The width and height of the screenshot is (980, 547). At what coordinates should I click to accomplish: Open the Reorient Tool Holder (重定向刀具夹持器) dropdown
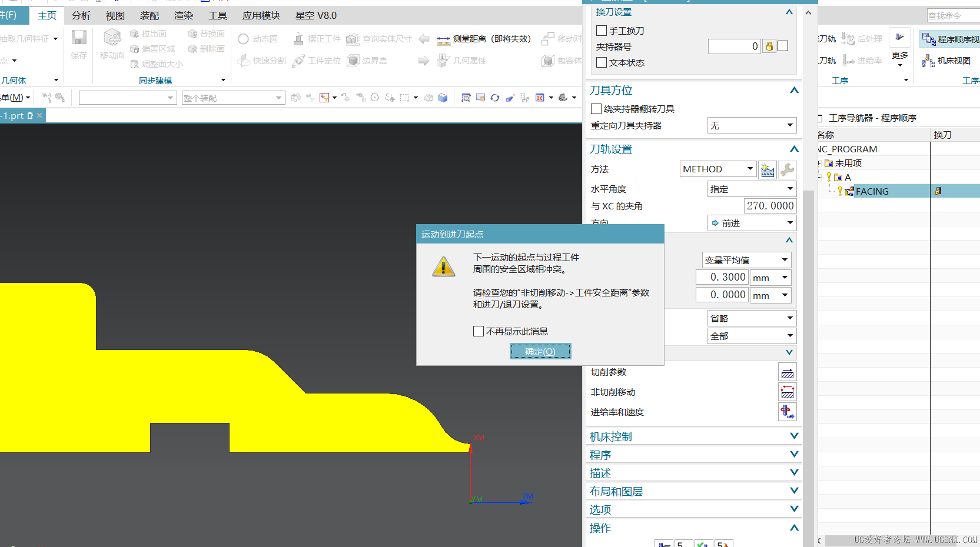pos(752,125)
